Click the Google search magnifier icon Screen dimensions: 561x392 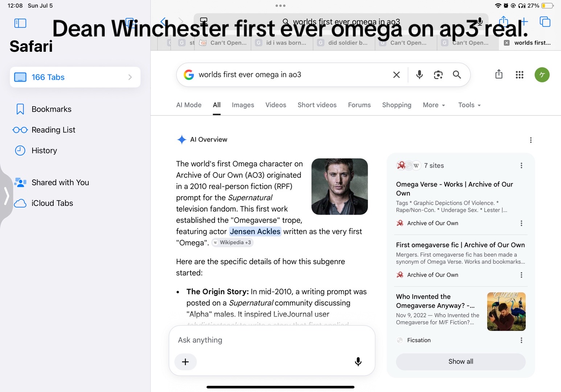pyautogui.click(x=457, y=75)
